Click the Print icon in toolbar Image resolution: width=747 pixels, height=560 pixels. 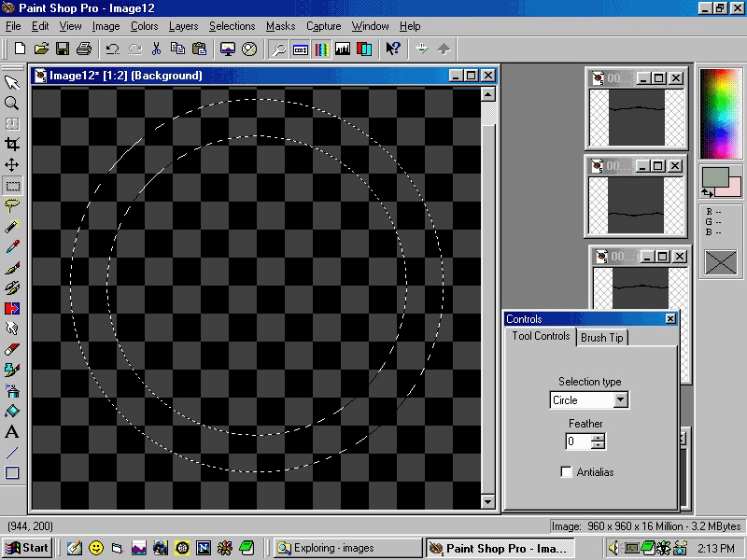(84, 49)
